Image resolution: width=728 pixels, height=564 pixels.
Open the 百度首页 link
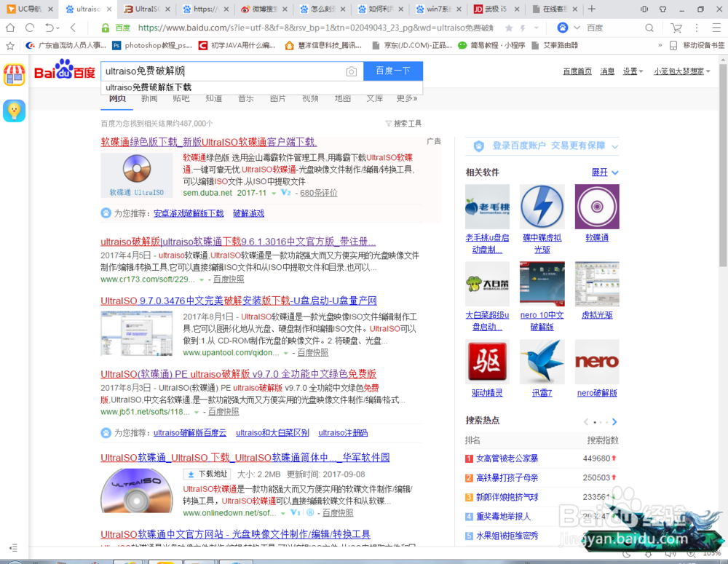[577, 71]
